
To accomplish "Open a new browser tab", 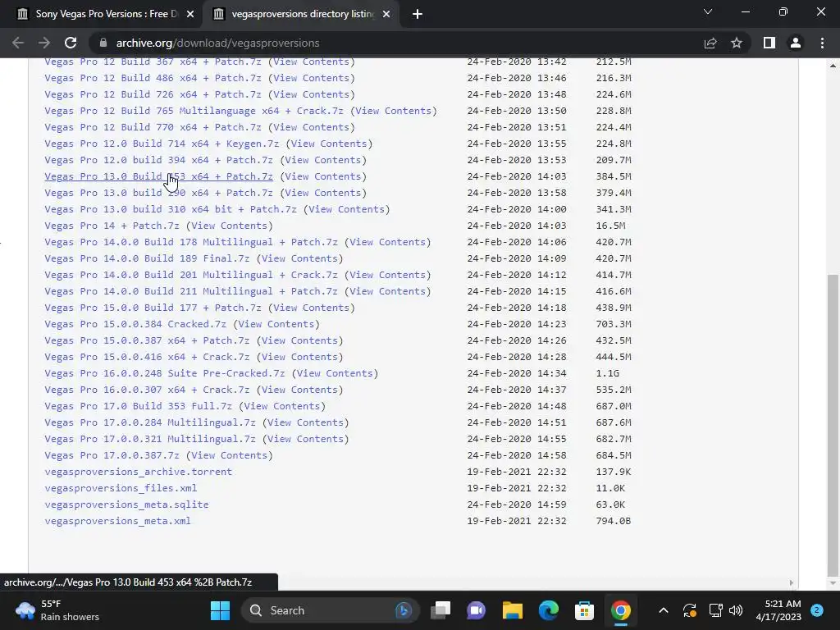I will click(418, 15).
